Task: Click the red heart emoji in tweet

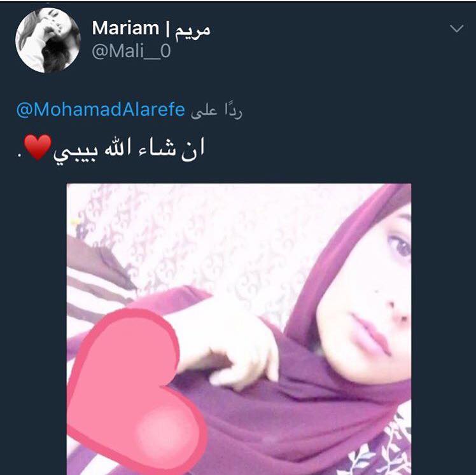Action: click(38, 147)
